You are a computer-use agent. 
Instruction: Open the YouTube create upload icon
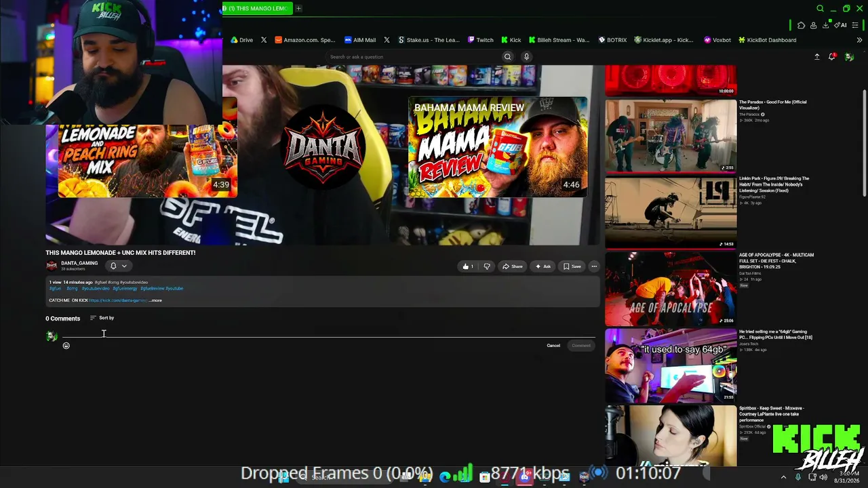[x=817, y=57]
